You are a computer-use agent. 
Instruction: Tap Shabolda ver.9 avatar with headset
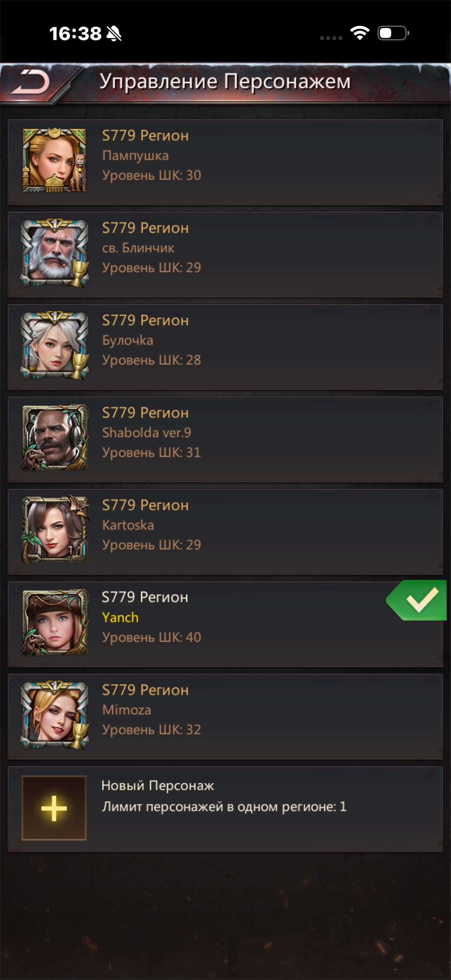pos(54,437)
